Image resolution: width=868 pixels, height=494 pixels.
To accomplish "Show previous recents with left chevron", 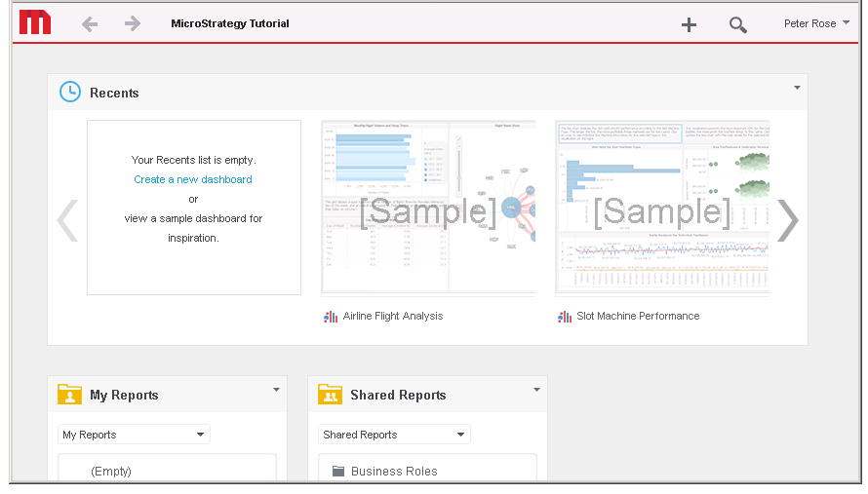I will (67, 221).
